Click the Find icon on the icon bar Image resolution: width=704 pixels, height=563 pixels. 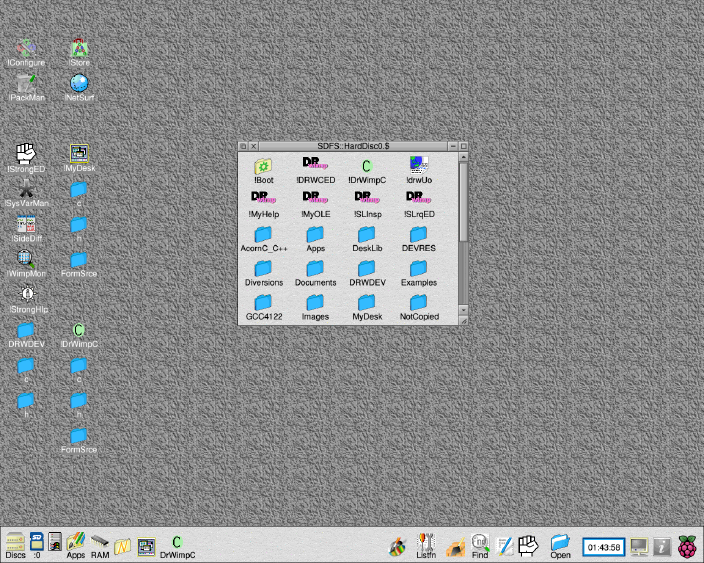tap(480, 543)
